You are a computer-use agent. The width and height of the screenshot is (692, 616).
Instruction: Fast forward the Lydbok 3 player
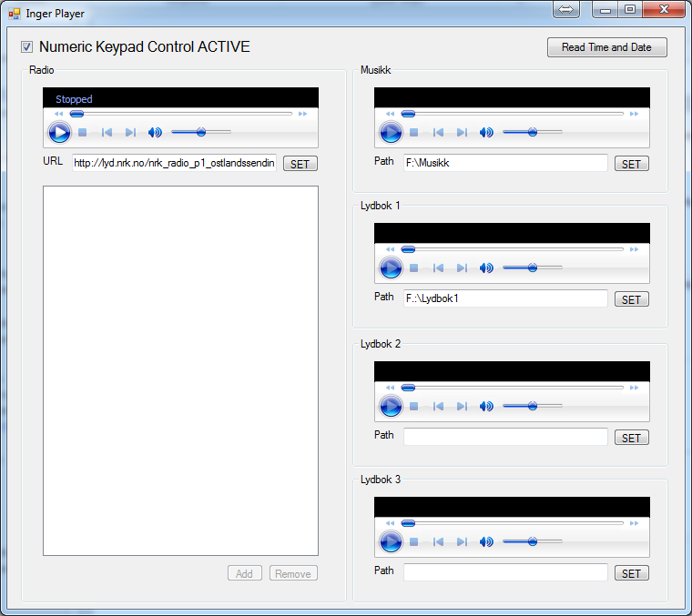634,523
